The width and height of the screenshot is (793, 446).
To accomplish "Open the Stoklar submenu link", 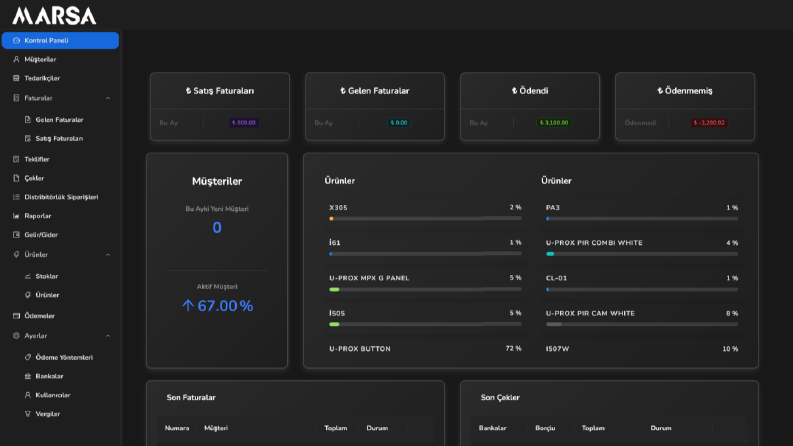I will point(47,277).
